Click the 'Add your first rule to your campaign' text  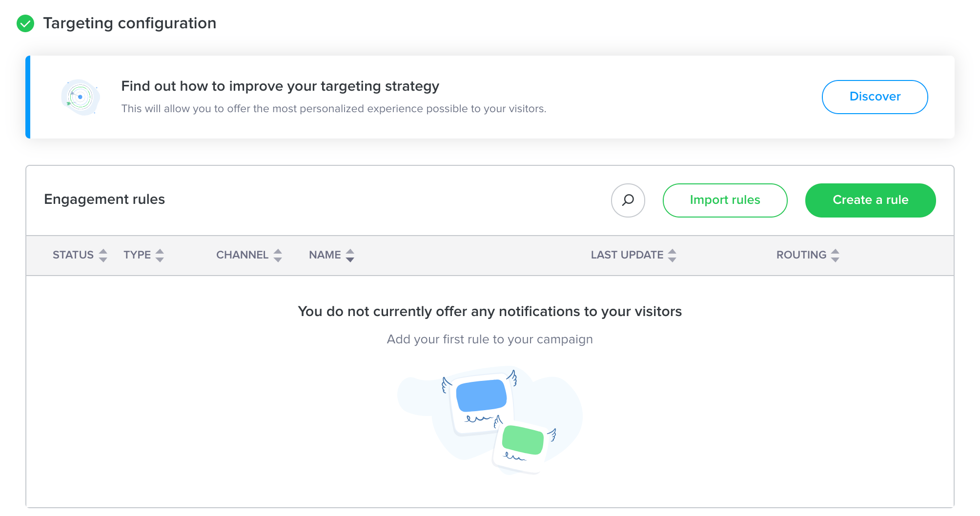(x=490, y=339)
